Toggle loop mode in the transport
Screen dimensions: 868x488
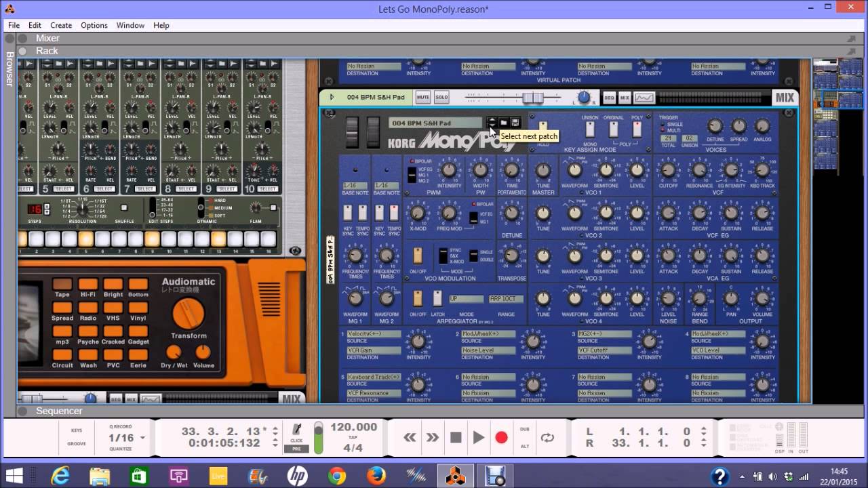click(547, 438)
